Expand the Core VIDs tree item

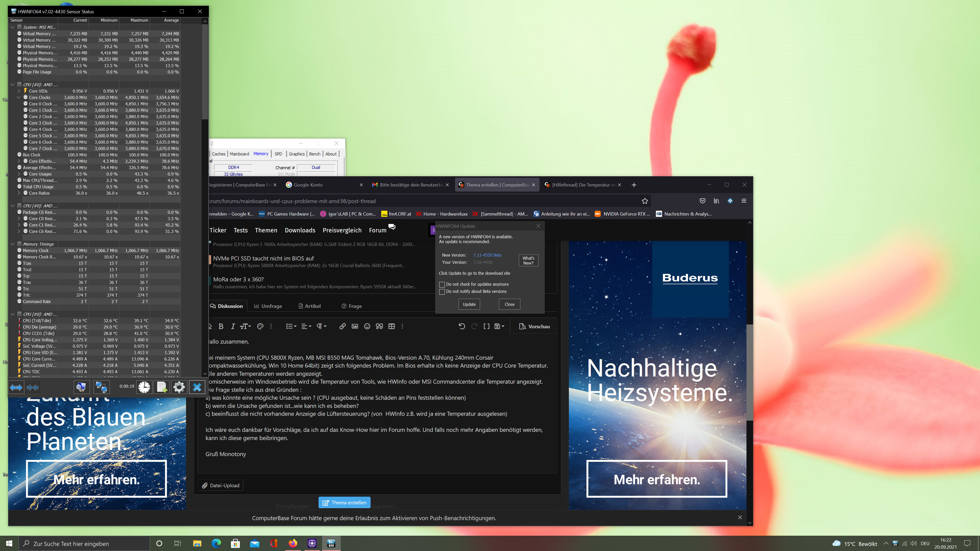pyautogui.click(x=19, y=91)
